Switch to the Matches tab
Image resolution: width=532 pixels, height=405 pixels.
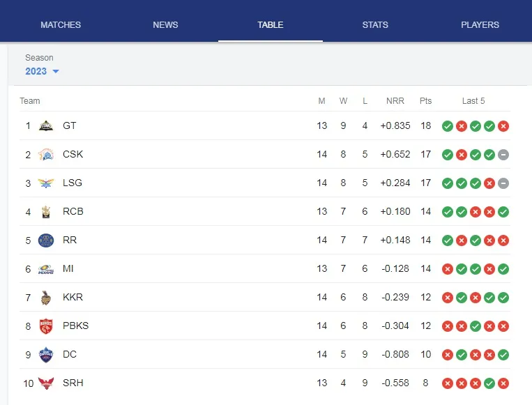61,25
